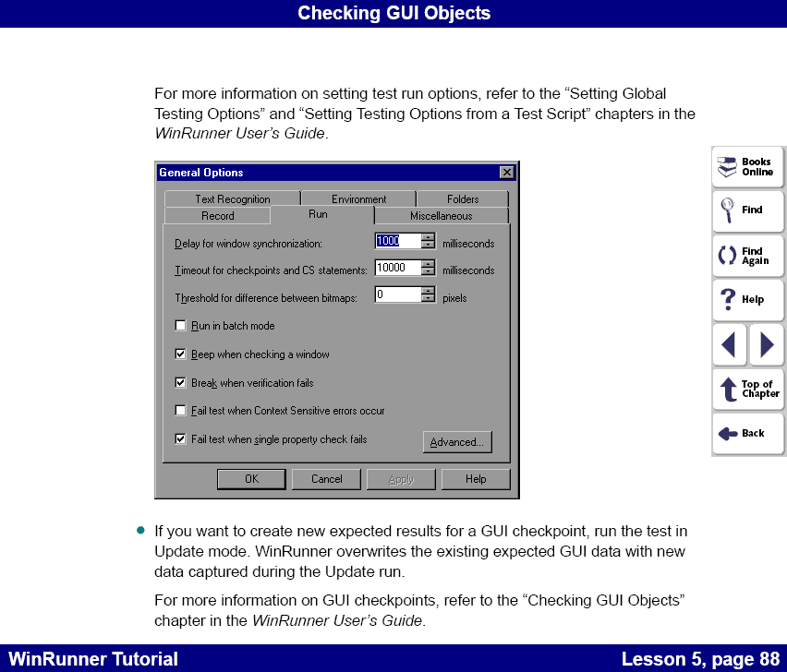Uncheck Break when verification fails
787x672 pixels.
coord(181,382)
